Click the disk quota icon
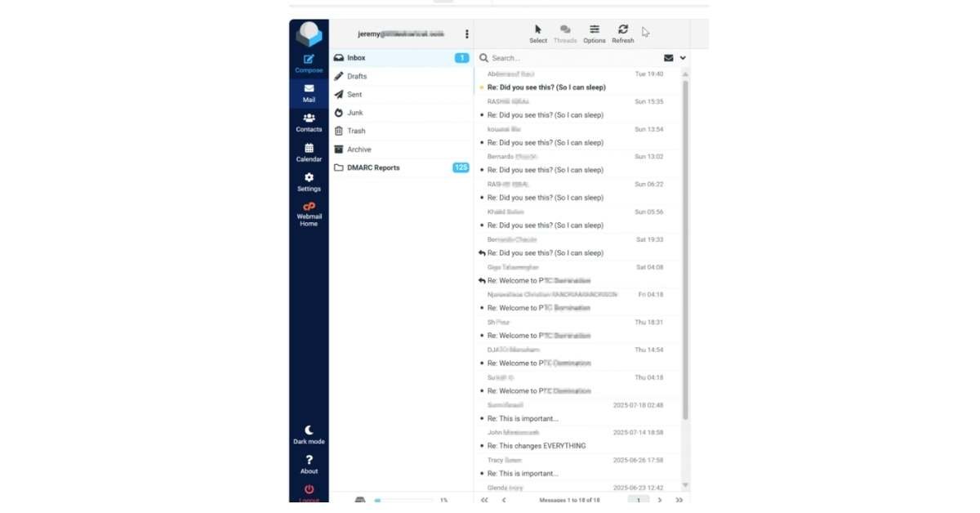Screen dimensions: 980x513 click(x=360, y=500)
